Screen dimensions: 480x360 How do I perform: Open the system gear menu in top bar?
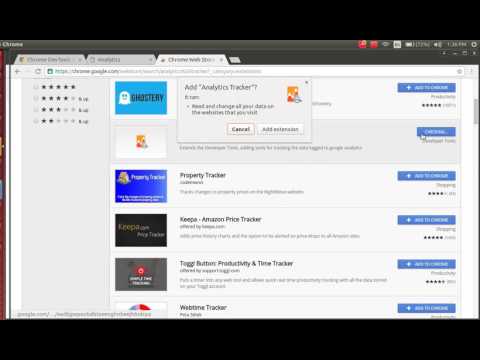(x=474, y=44)
